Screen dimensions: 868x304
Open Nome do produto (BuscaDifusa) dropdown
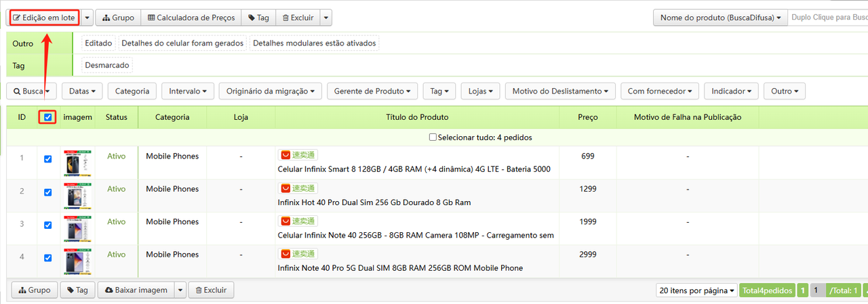720,18
